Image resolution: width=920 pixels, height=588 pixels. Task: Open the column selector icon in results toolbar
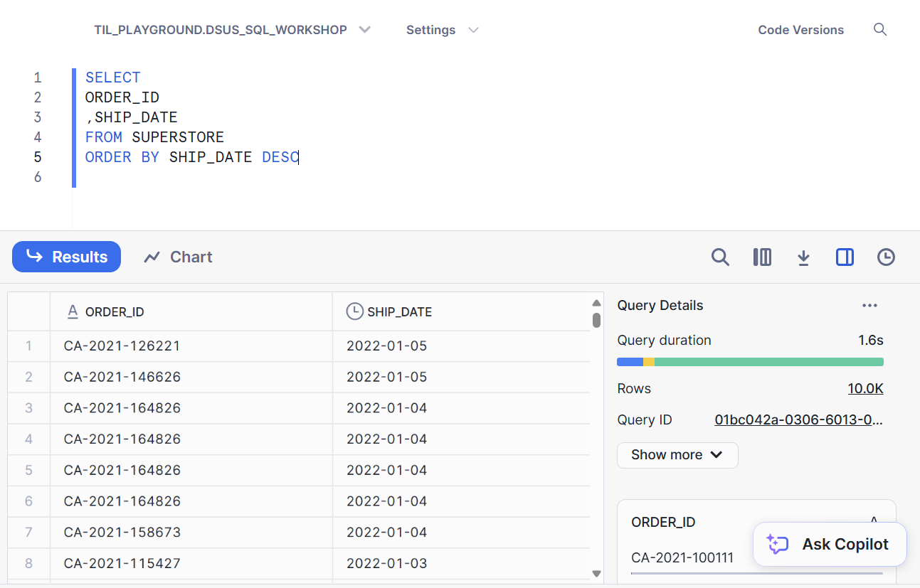click(x=762, y=257)
